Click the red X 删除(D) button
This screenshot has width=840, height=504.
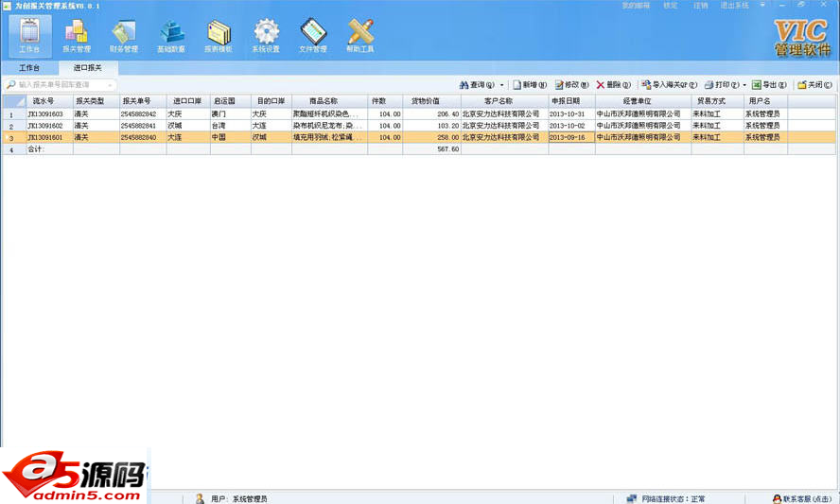point(613,84)
